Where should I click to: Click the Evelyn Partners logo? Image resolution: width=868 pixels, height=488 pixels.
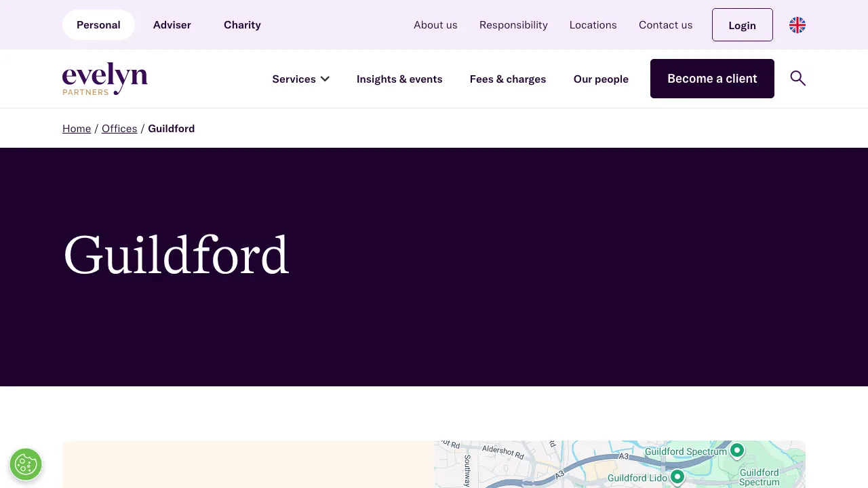[x=104, y=78]
